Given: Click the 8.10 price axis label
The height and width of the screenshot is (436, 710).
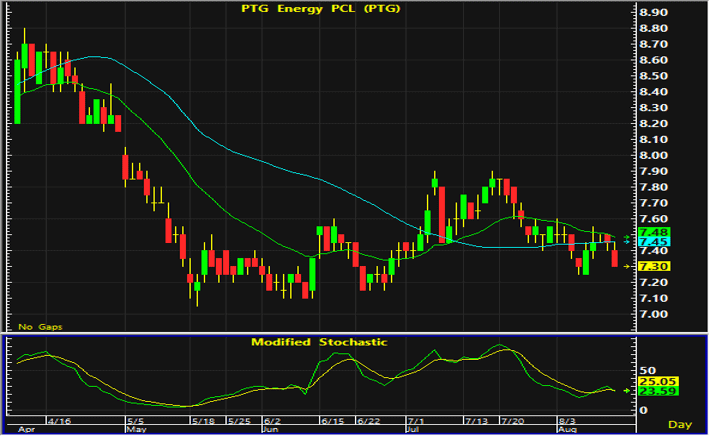Looking at the screenshot, I should (x=653, y=139).
